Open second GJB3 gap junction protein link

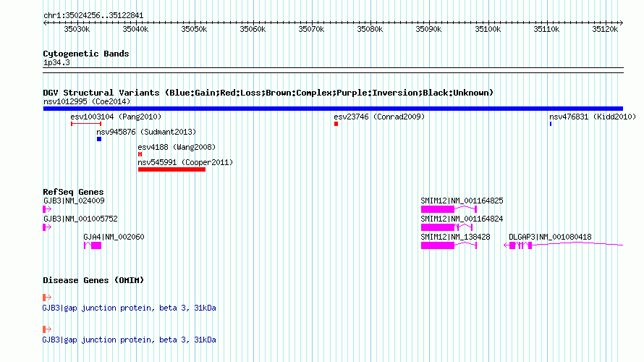click(129, 340)
